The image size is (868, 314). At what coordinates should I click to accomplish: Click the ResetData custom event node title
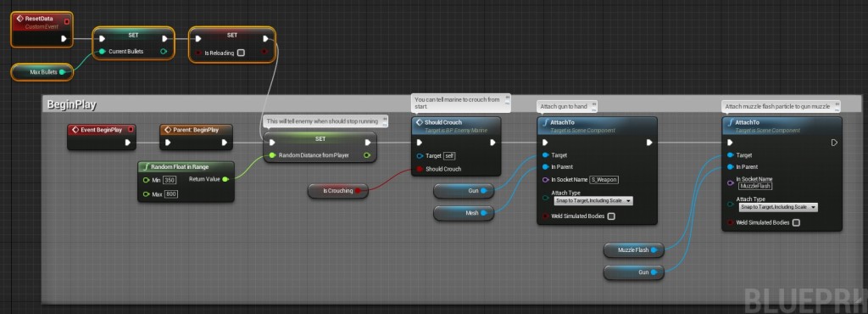click(x=38, y=19)
